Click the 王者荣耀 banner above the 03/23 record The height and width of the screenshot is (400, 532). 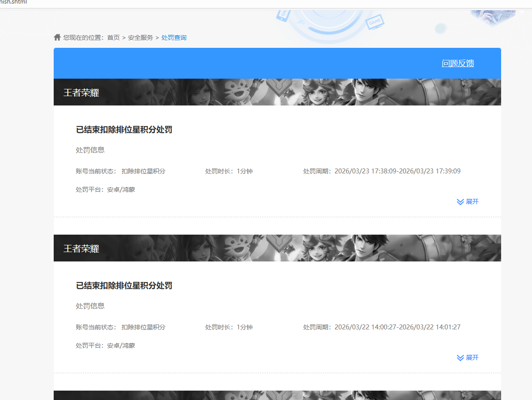click(x=277, y=92)
